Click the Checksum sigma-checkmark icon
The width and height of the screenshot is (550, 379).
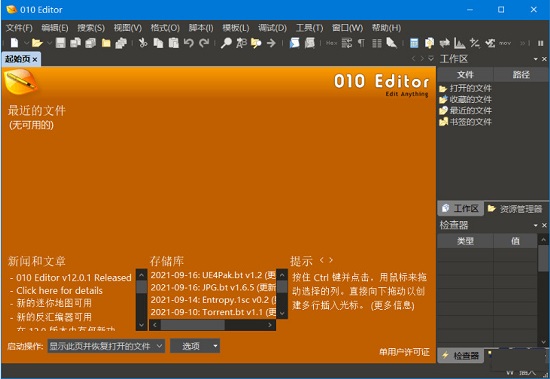[490, 43]
